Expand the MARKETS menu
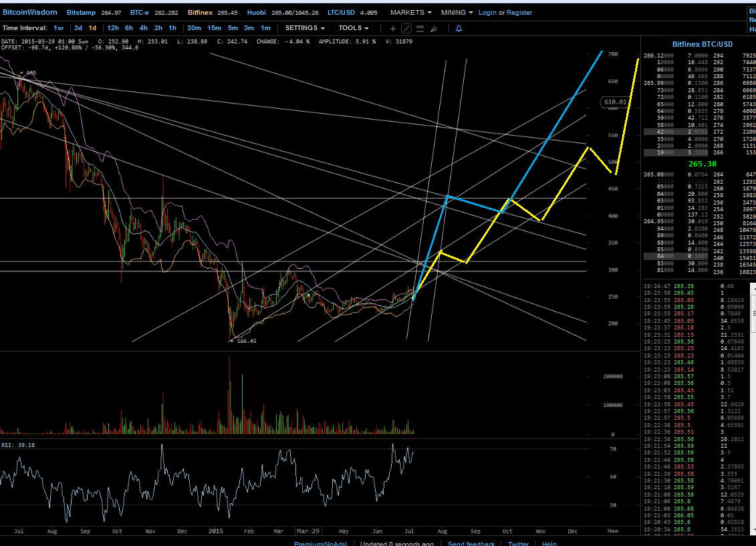Screen dimensions: 756x546 tap(411, 13)
